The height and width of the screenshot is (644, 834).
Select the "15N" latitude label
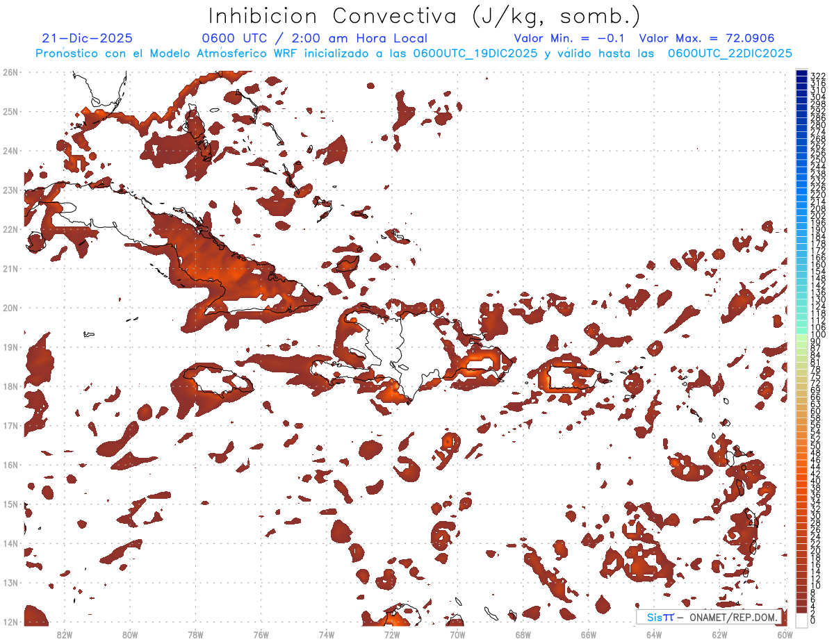point(10,504)
